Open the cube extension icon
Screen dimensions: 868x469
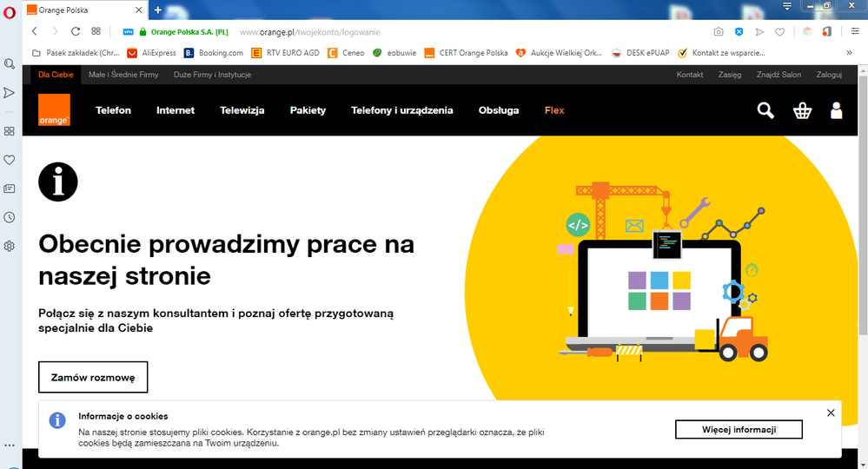(807, 31)
